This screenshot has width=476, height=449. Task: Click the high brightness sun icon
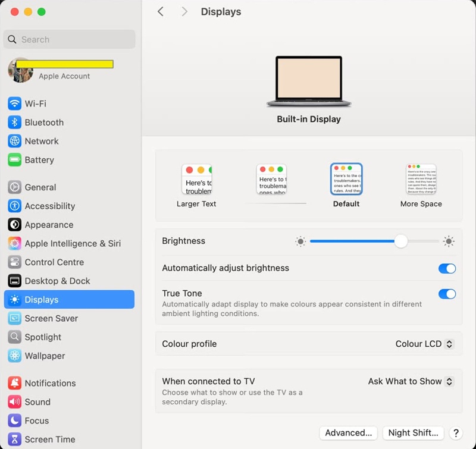(449, 241)
